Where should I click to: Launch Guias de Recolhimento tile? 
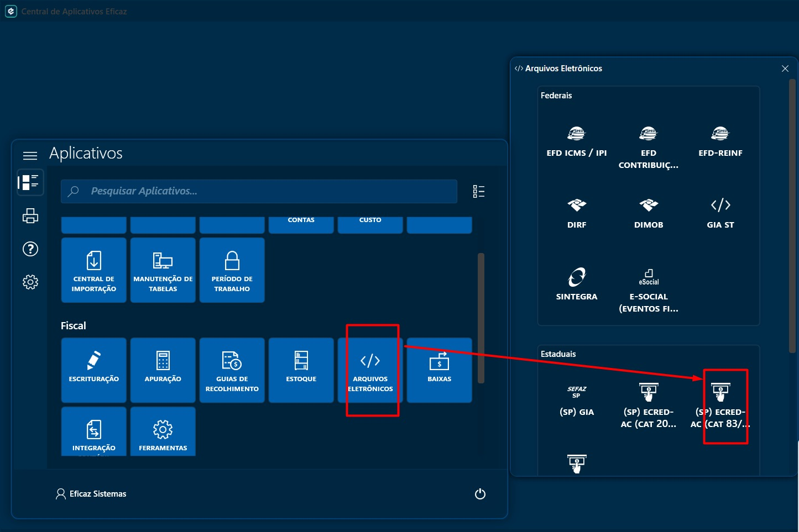232,370
